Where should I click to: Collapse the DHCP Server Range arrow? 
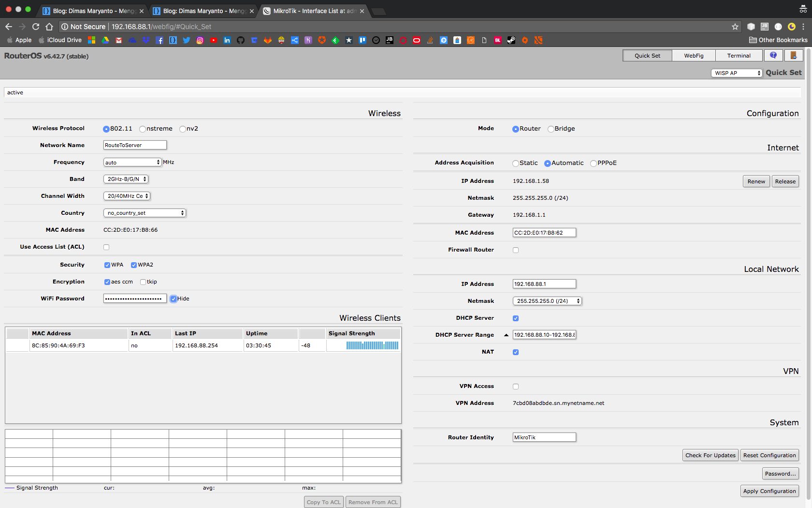506,335
